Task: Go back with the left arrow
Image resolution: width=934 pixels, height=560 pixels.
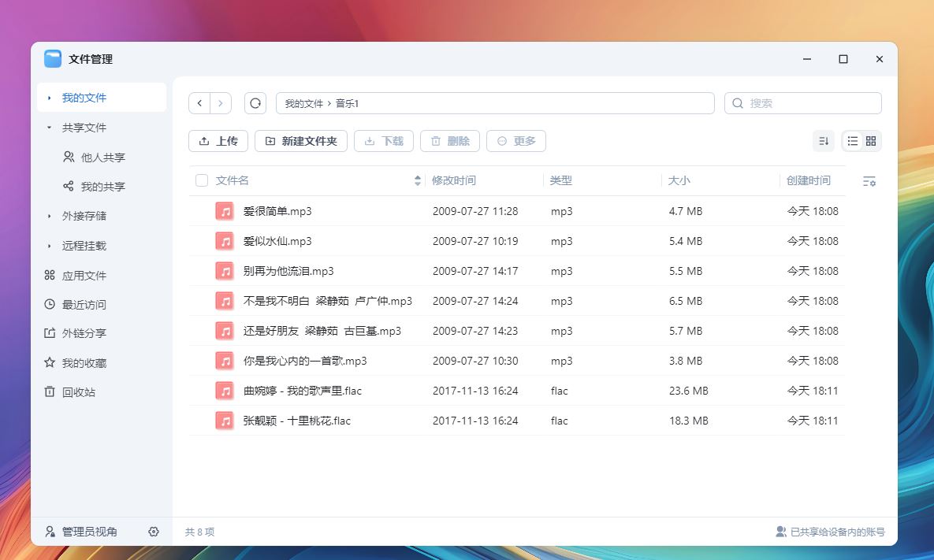Action: point(199,103)
